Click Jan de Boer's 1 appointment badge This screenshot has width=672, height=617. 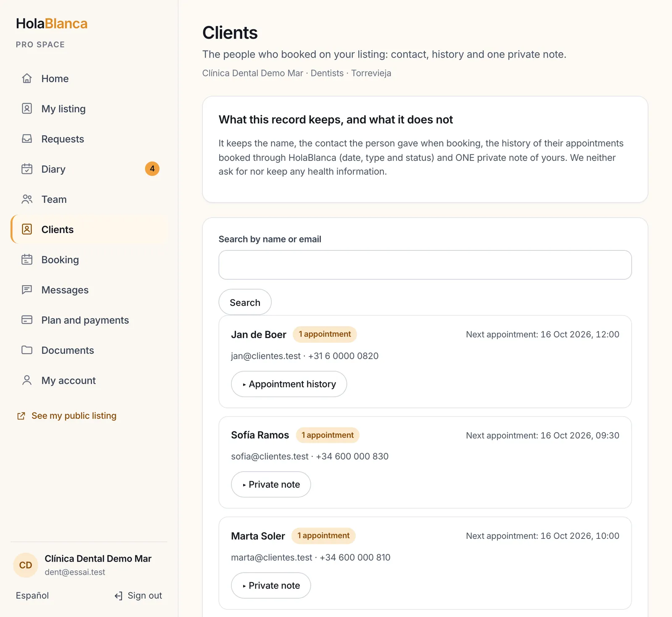[x=325, y=334]
